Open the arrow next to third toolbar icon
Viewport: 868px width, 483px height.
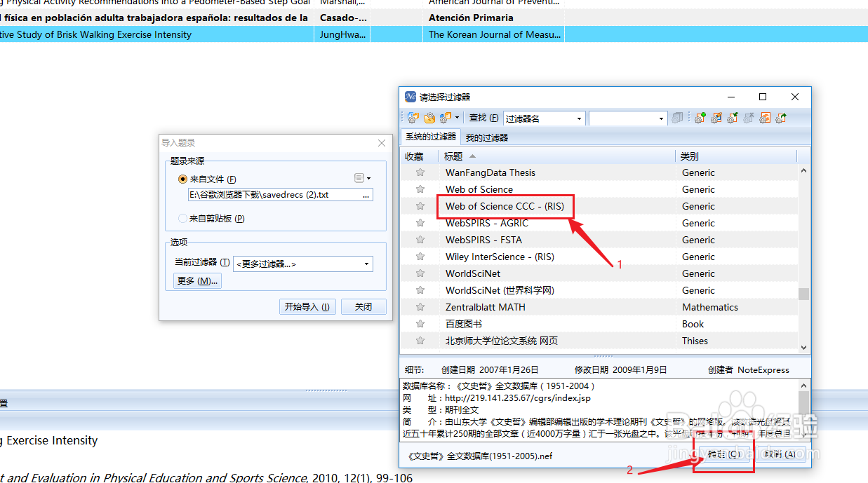click(458, 118)
